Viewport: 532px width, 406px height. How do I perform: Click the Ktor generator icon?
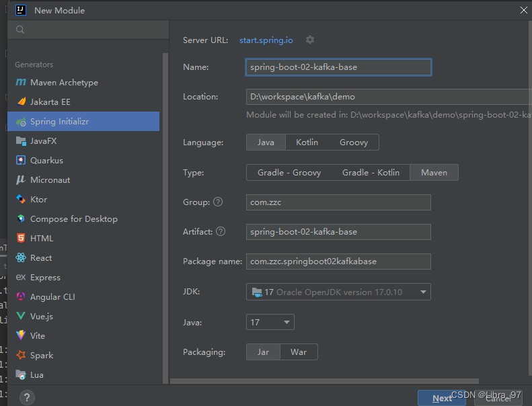(21, 199)
